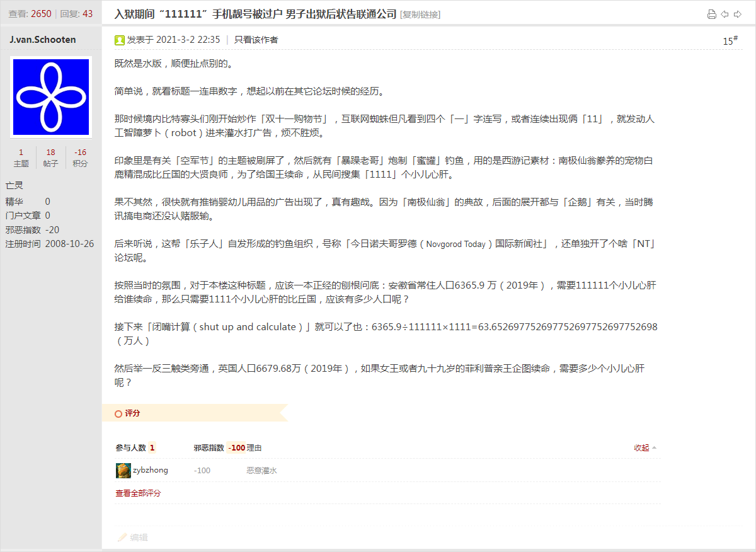Click the 邪恶指数 -100 ratings column header
Viewport: 756px width, 552px height.
click(x=219, y=448)
